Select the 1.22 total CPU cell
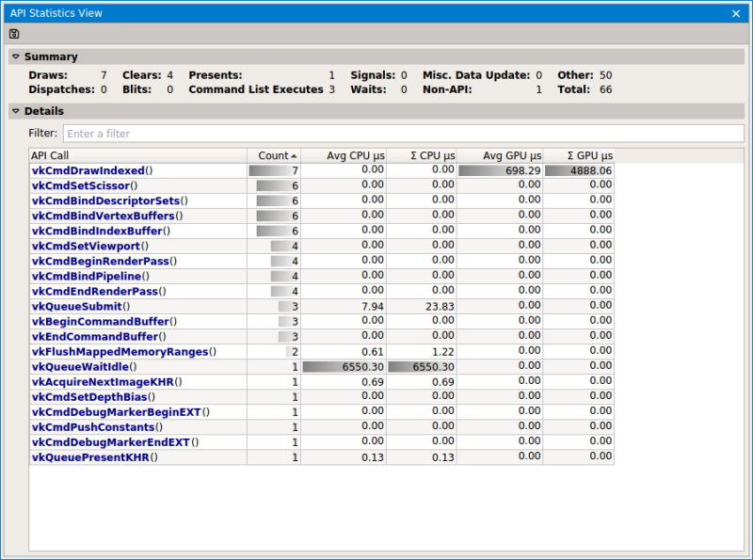The image size is (753, 560). (421, 352)
